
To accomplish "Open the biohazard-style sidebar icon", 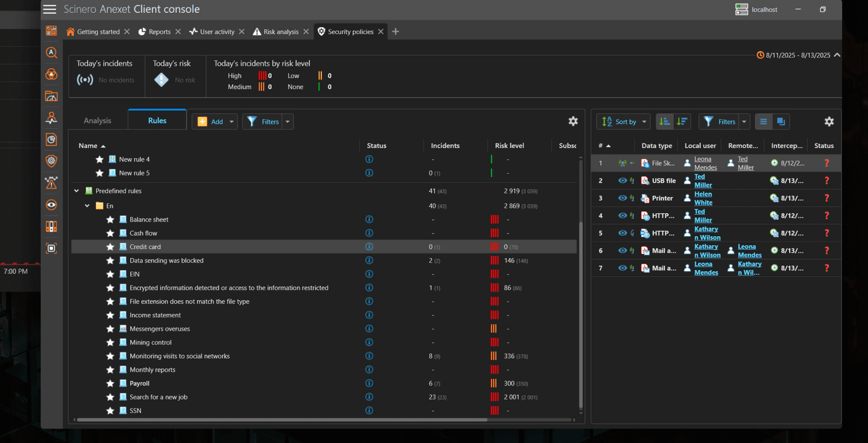I will coord(52,74).
